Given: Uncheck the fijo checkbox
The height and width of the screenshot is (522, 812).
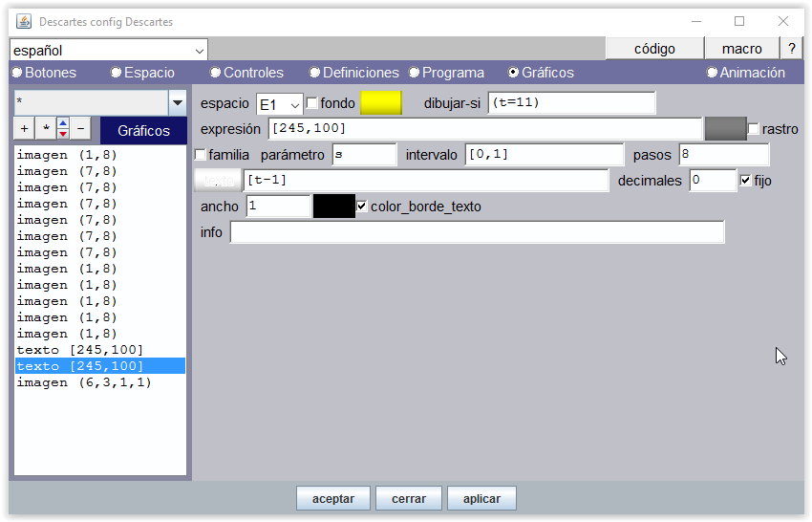Looking at the screenshot, I should (746, 180).
